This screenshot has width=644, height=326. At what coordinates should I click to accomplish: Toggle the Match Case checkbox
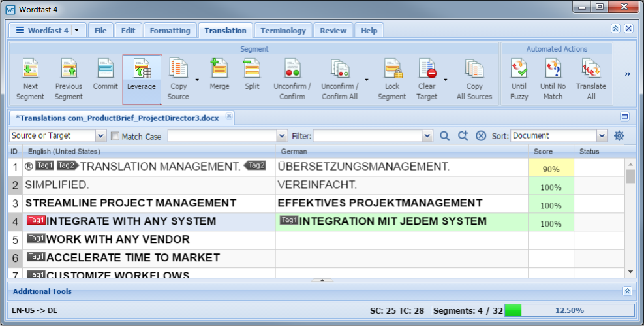coord(115,136)
